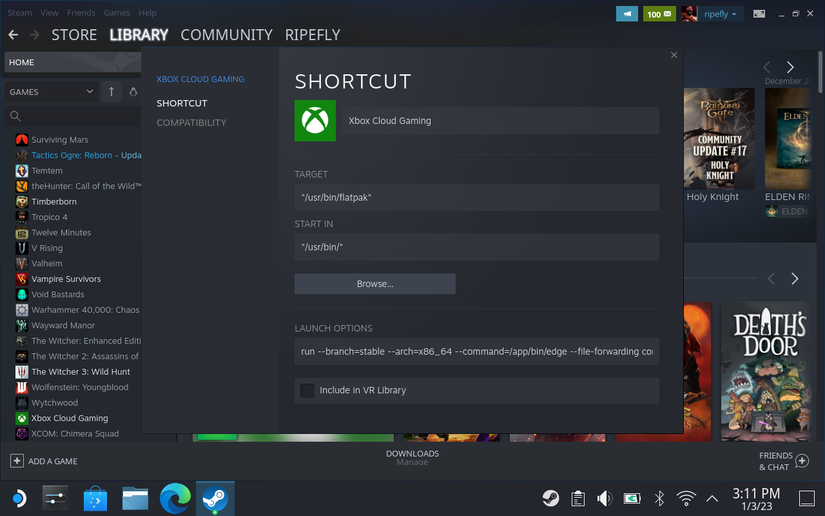
Task: Click the Steam announcements megaphone icon
Action: [627, 14]
